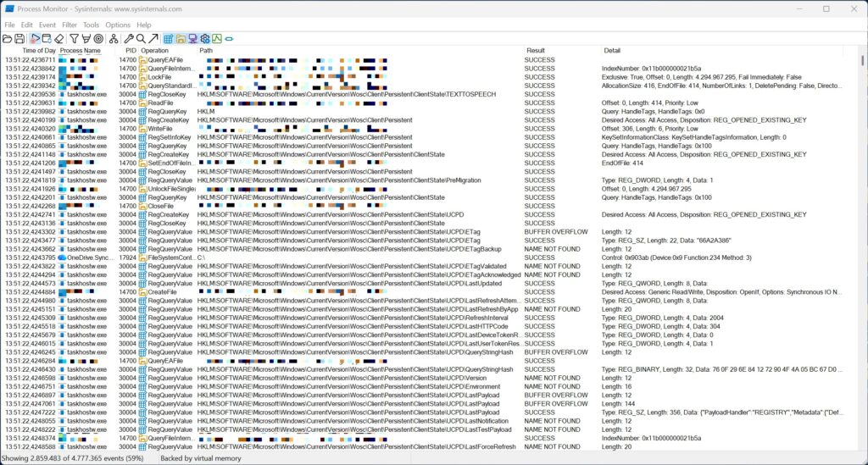
Task: Click the Open log file toolbar icon
Action: coord(7,39)
